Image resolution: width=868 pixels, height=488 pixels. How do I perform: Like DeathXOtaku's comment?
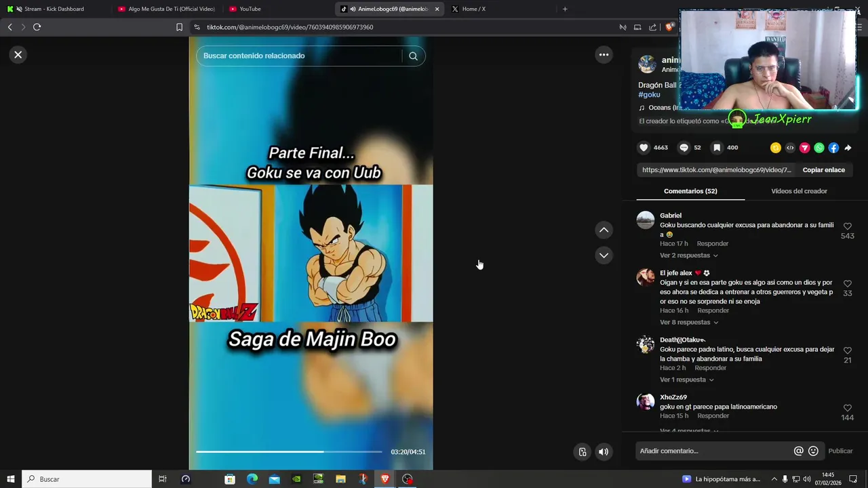[x=847, y=351]
